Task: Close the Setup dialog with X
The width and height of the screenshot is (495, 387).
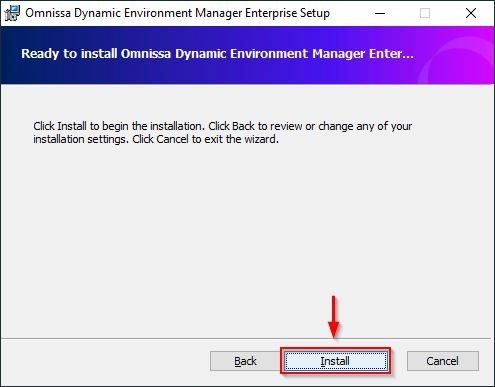Action: (471, 13)
